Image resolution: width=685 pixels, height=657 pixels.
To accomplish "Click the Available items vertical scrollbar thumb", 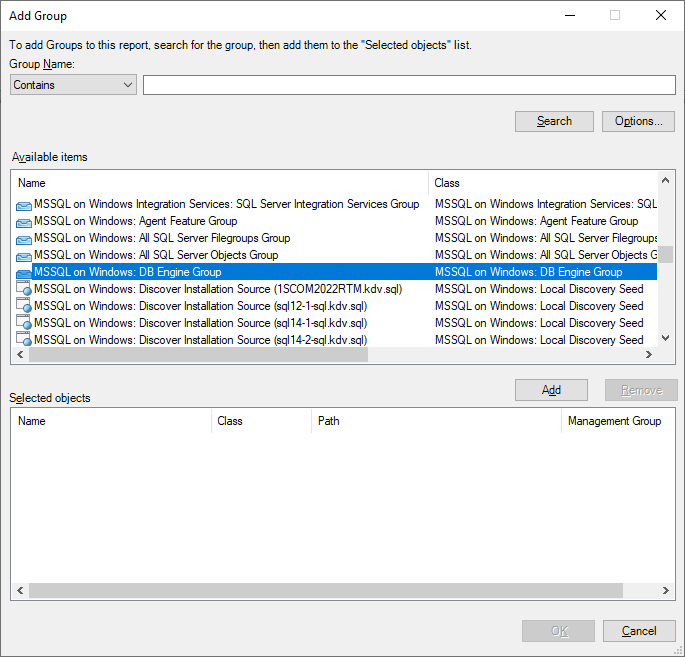I will 665,254.
